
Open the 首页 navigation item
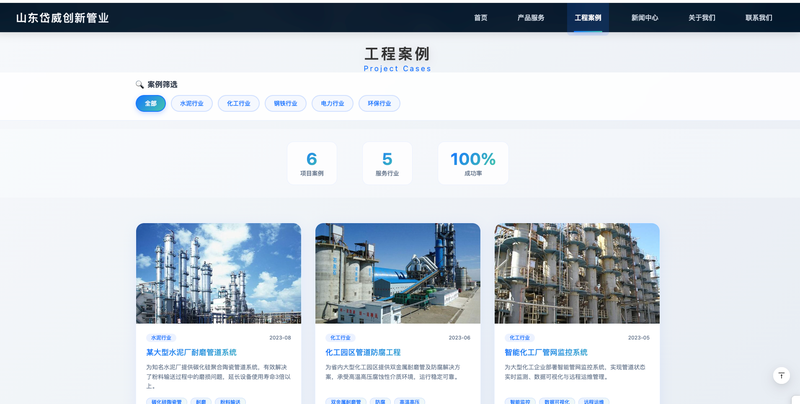click(x=481, y=18)
